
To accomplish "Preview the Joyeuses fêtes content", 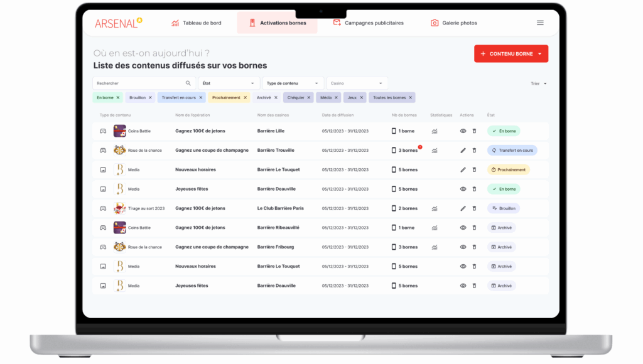I will [463, 188].
